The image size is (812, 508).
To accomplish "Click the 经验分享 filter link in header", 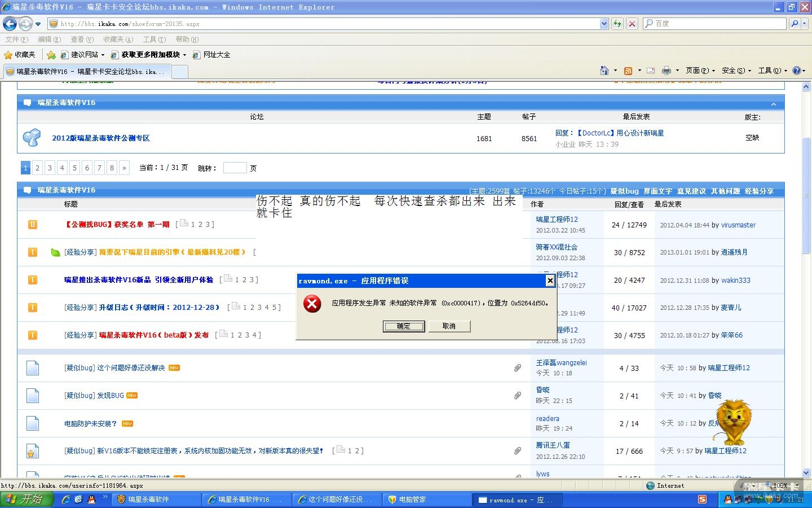I will pyautogui.click(x=759, y=191).
